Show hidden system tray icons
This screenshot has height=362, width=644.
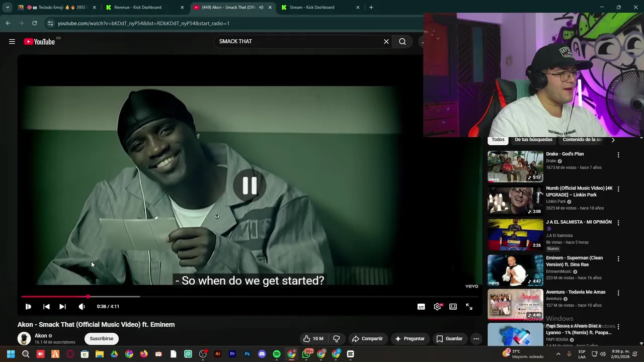point(558,354)
